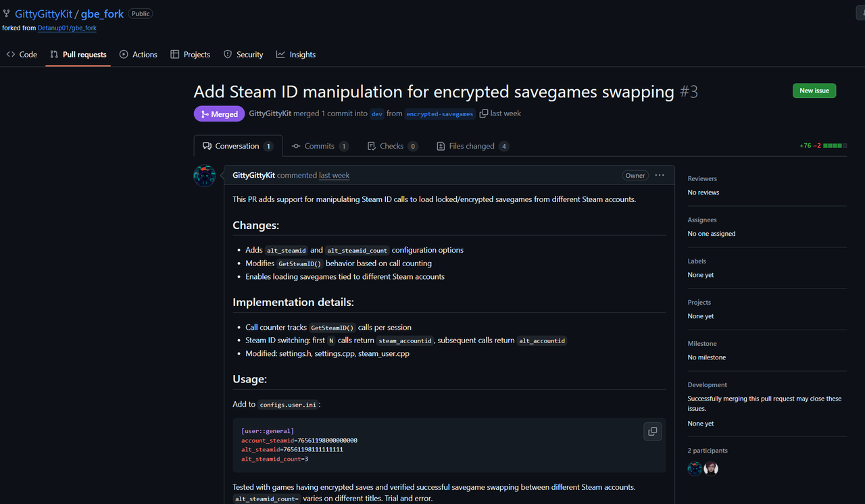The height and width of the screenshot is (504, 865).
Task: Copy the head branch name icon
Action: [484, 114]
